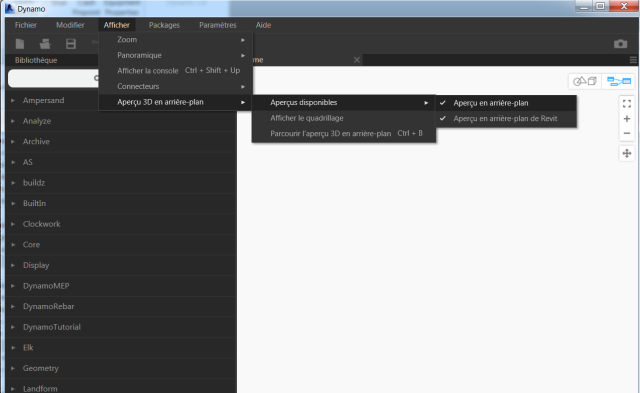Viewport: 640px width, 393px height.
Task: Open the Panoramique submenu
Action: (176, 55)
